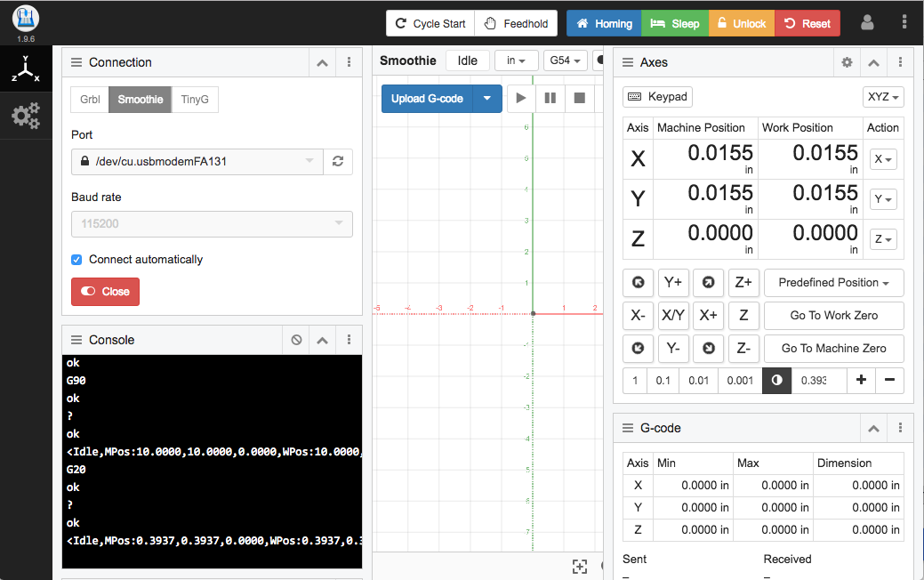Viewport: 924px width, 580px height.
Task: Click the Feedhold control
Action: [516, 23]
